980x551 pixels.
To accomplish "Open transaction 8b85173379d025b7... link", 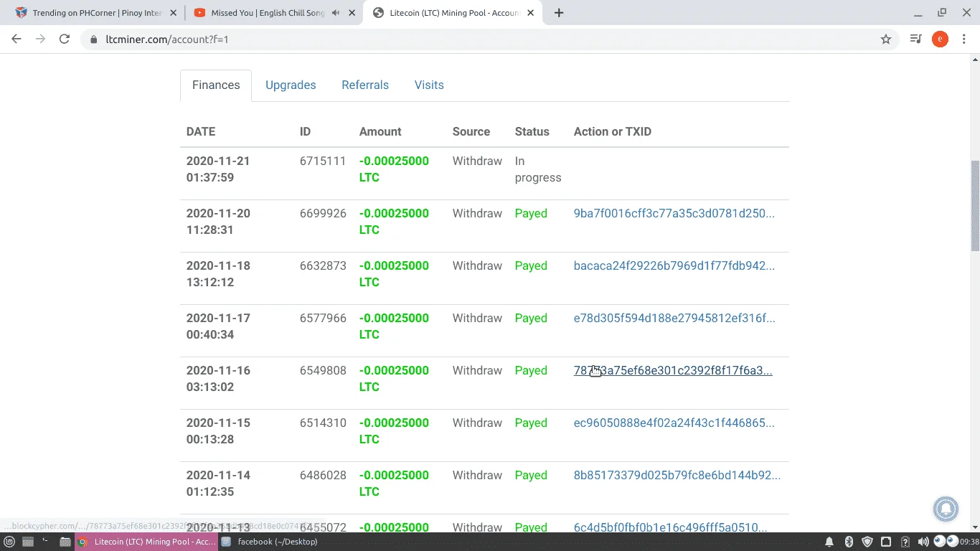I will tap(677, 476).
